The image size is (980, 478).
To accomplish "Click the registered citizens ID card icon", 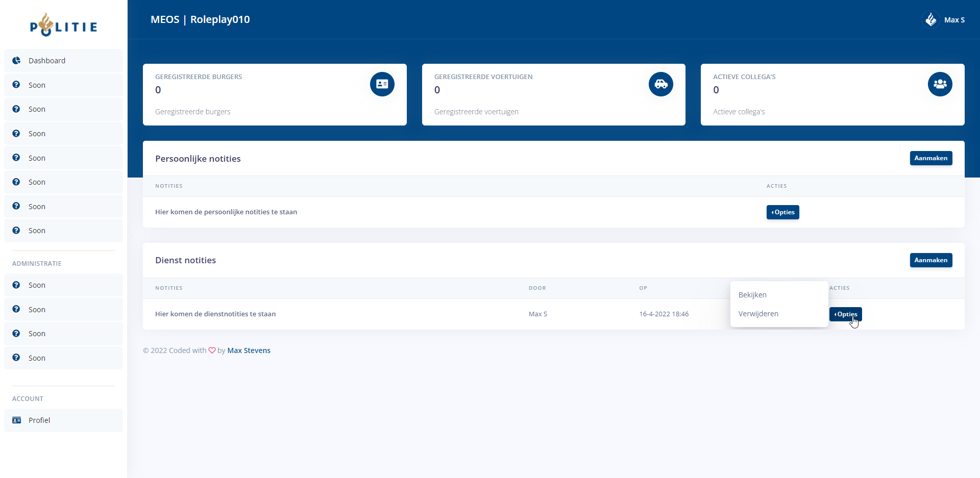I will [382, 84].
